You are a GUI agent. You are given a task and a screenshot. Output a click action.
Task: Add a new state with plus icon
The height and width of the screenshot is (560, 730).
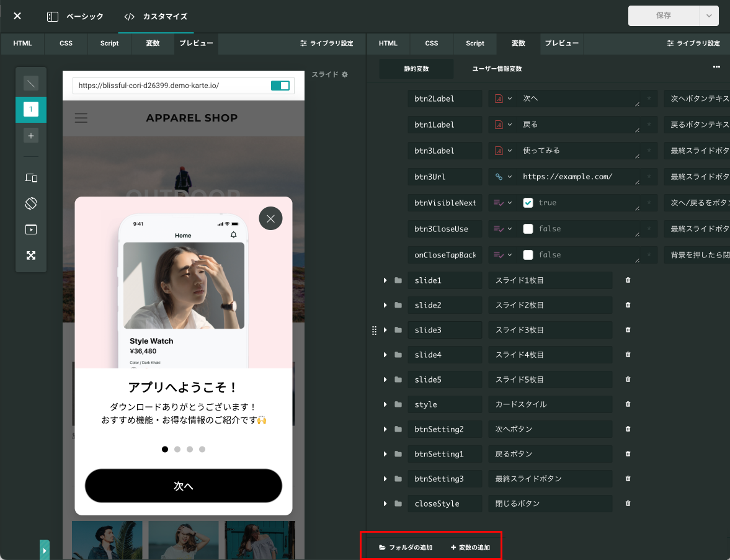tap(31, 136)
